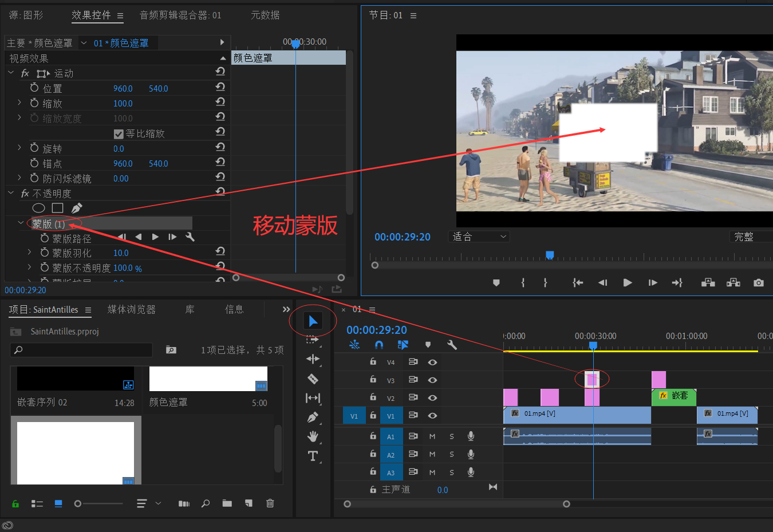
Task: Adjust the project thumbnail zoom slider
Action: [x=78, y=503]
